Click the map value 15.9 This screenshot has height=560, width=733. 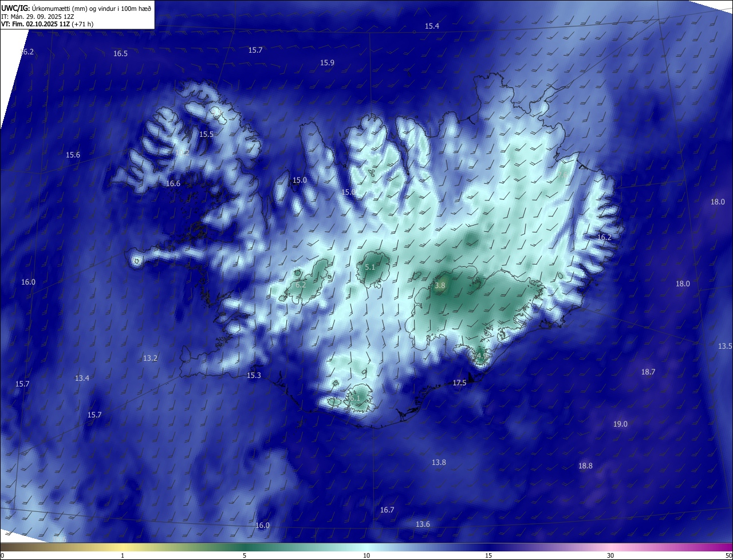pyautogui.click(x=327, y=63)
